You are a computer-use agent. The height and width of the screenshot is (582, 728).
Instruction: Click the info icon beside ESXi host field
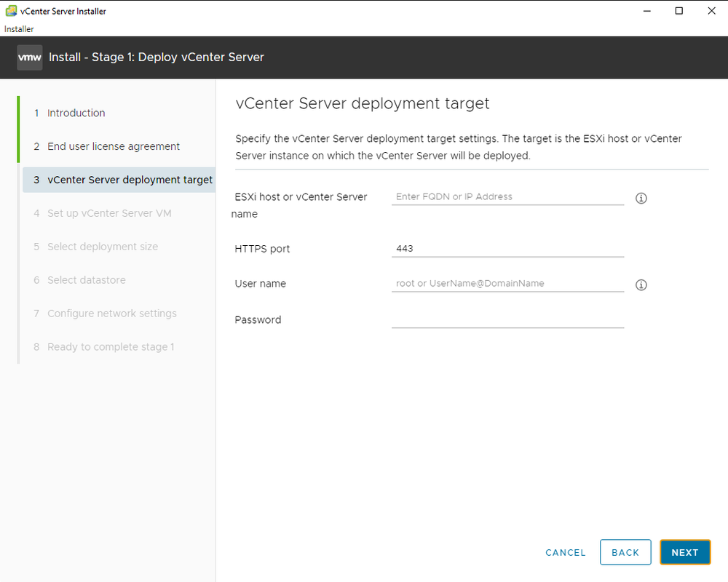641,198
